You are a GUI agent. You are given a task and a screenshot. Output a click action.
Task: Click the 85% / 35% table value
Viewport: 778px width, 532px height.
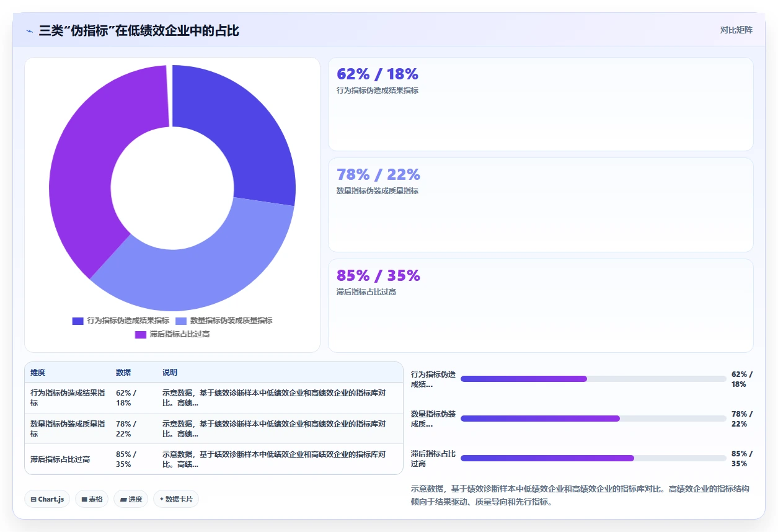point(126,459)
